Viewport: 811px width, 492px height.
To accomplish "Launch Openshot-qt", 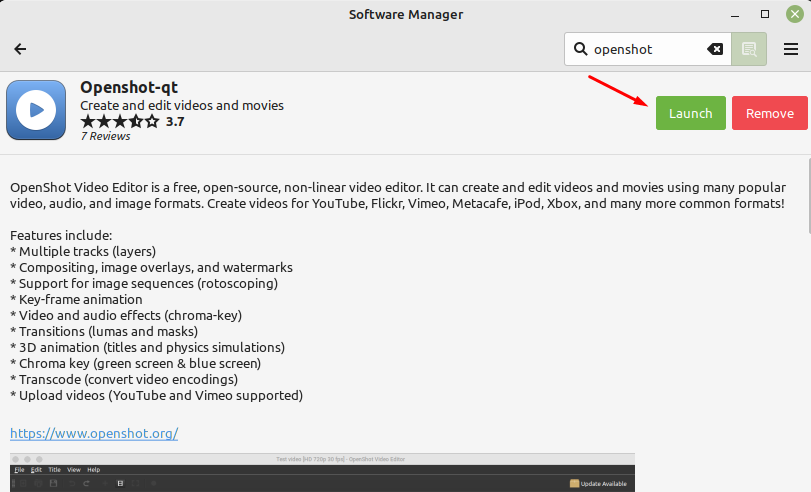I will click(690, 113).
